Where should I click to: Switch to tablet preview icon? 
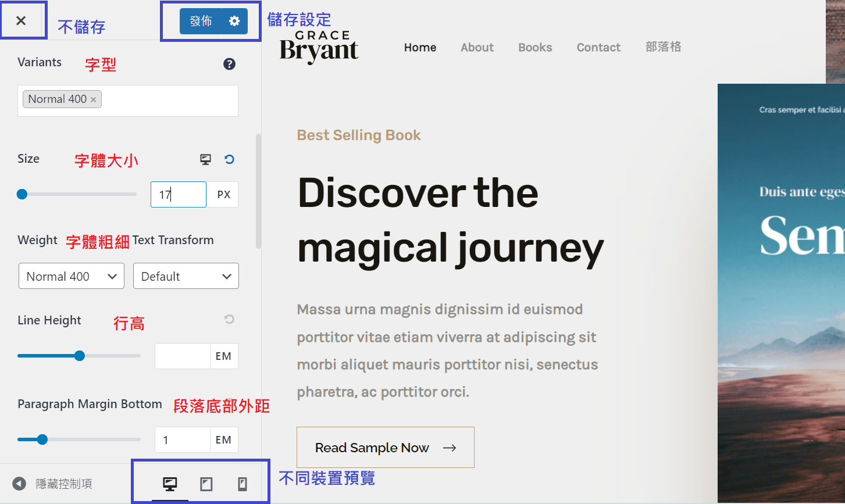pos(206,484)
